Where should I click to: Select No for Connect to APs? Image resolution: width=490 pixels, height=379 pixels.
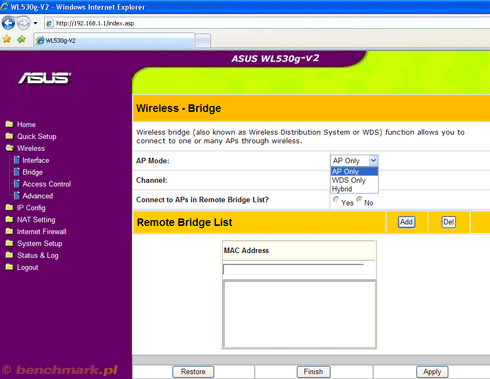click(x=359, y=199)
